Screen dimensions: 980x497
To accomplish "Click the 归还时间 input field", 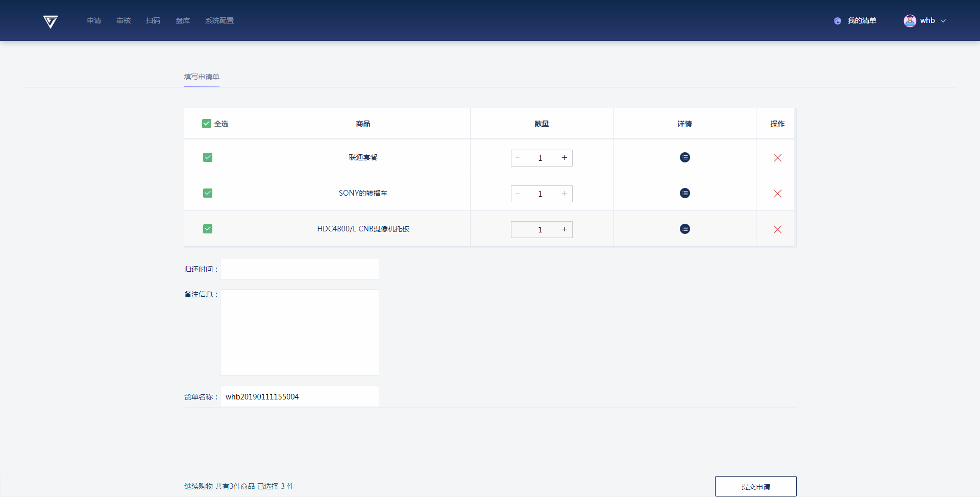I will point(299,269).
